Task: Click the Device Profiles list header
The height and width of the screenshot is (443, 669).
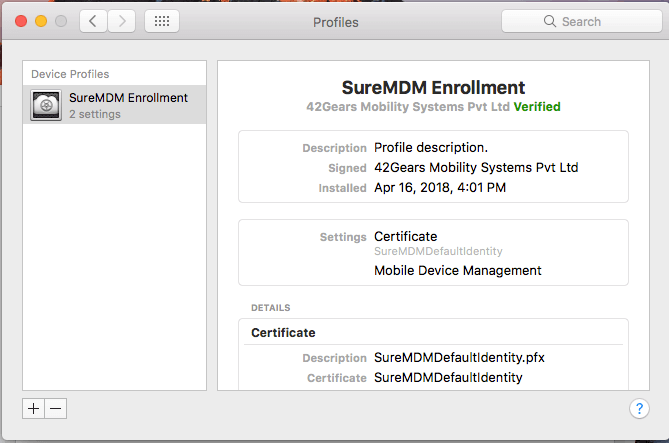Action: pyautogui.click(x=70, y=74)
